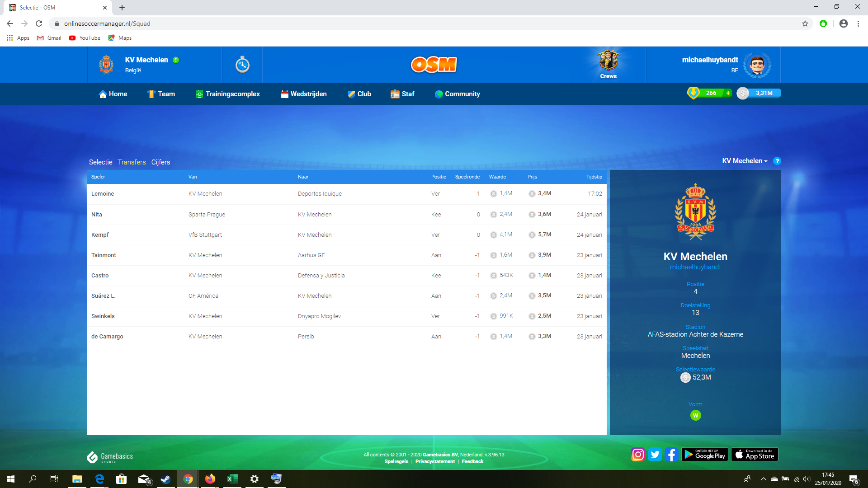
Task: Click player de Camargo in transfer list
Action: 107,337
